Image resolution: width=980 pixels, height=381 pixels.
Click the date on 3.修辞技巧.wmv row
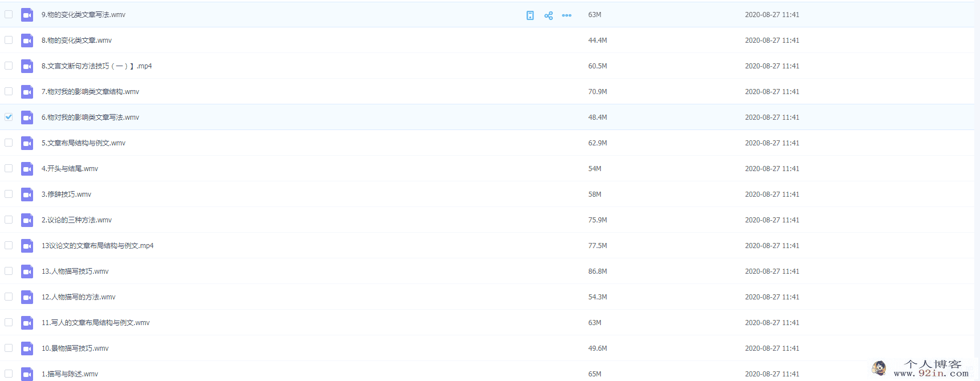(x=772, y=194)
